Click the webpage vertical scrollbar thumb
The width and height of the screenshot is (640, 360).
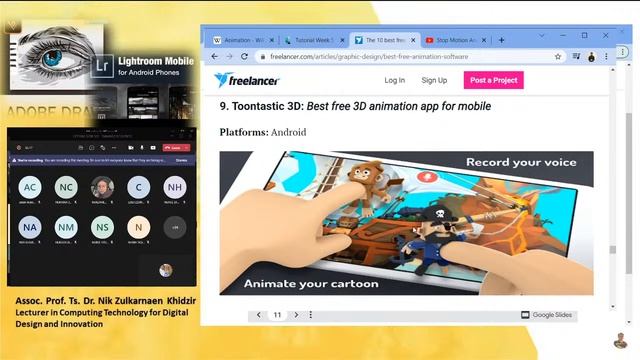tap(613, 250)
